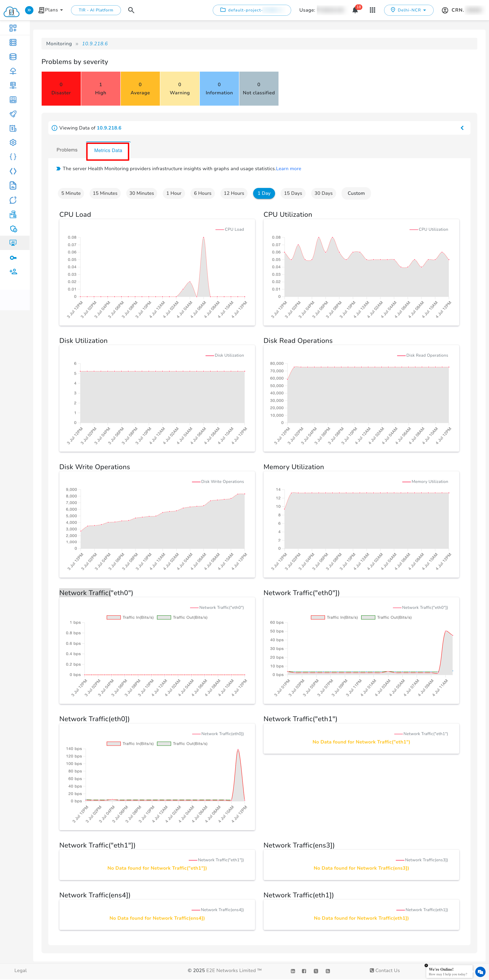Select the billing invoice icon in sidebar
The width and height of the screenshot is (489, 980).
[x=13, y=128]
